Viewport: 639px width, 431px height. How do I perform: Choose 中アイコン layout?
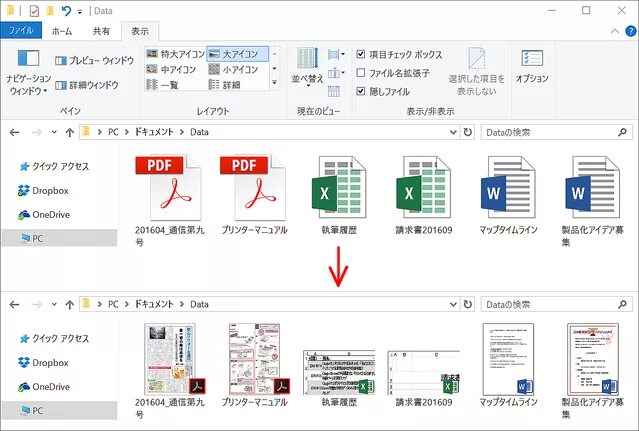[171, 70]
